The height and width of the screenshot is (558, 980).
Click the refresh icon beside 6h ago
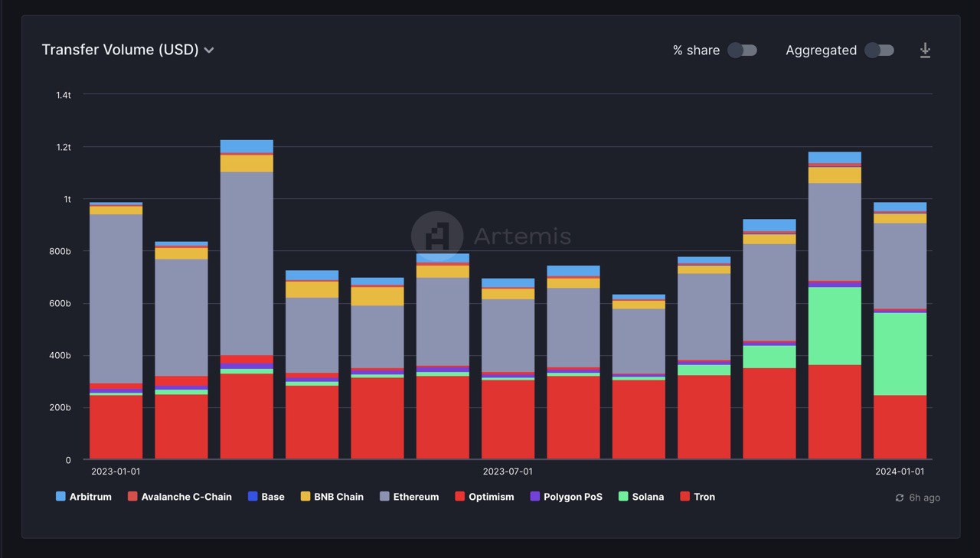tap(900, 498)
